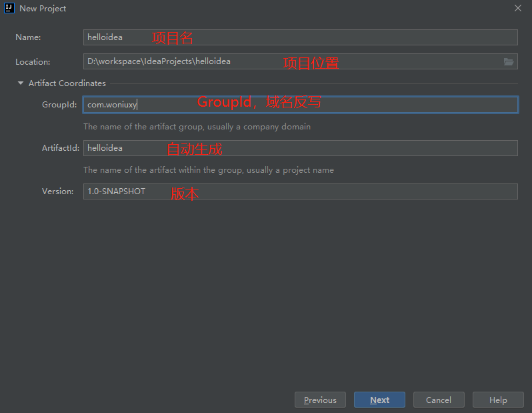This screenshot has width=532, height=413.
Task: Proceed by pressing Next
Action: click(x=379, y=400)
